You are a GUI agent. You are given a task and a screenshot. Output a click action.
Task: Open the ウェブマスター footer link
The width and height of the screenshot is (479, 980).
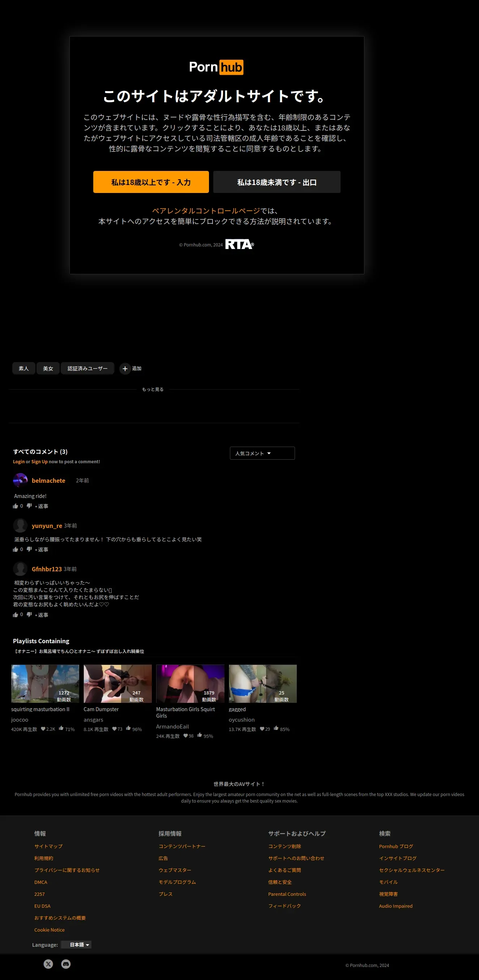[x=175, y=870]
